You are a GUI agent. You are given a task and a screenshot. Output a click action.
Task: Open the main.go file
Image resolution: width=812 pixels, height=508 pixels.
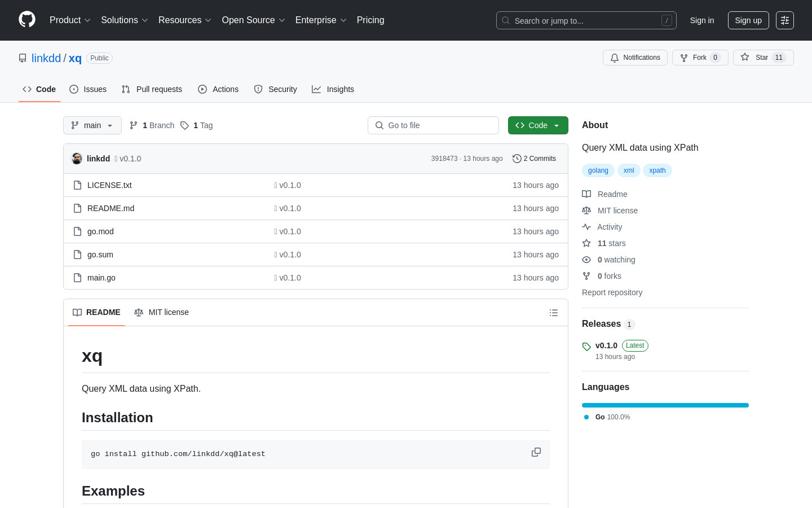[101, 278]
